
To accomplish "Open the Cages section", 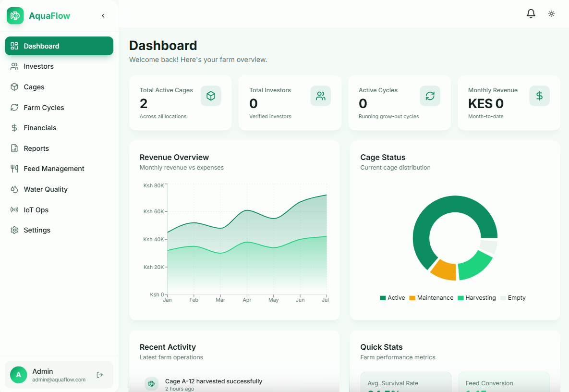I will pos(59,87).
